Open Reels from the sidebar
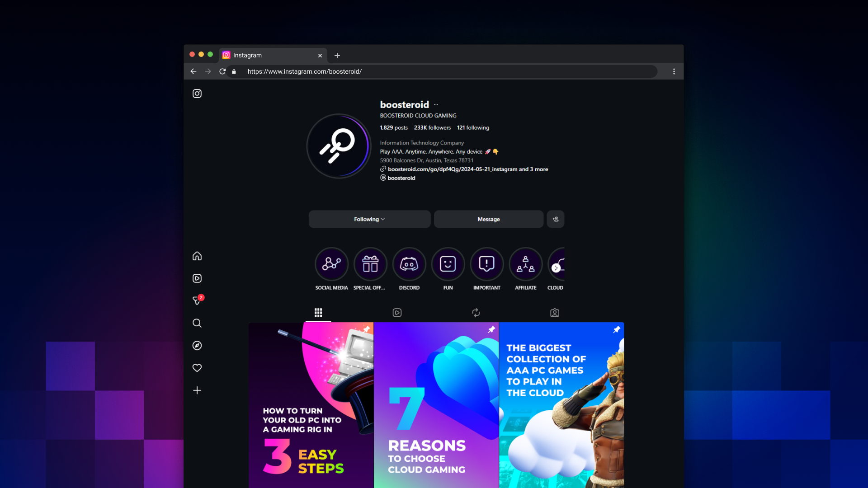Screen dimensions: 868x488 (x=197, y=278)
